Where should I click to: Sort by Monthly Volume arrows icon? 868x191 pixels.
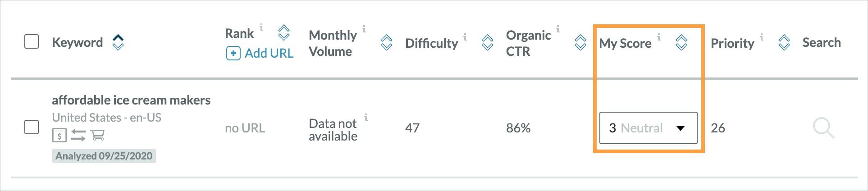click(x=386, y=43)
